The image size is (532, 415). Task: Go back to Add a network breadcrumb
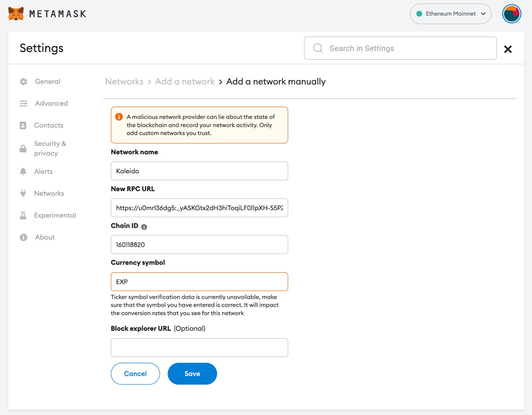click(185, 81)
